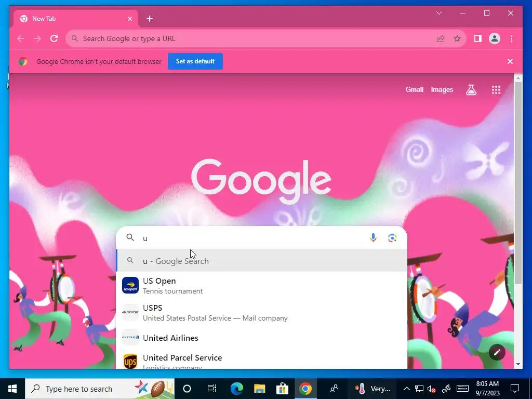Click the share this page icon

[x=441, y=38]
